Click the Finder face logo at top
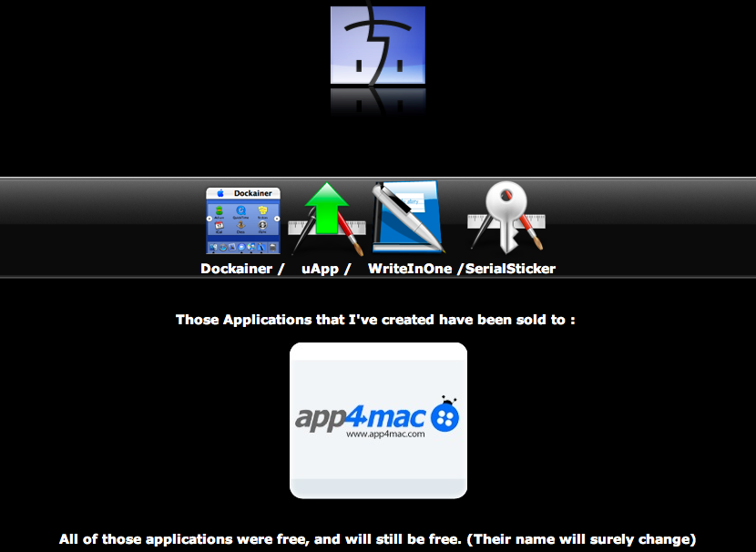 (x=377, y=45)
